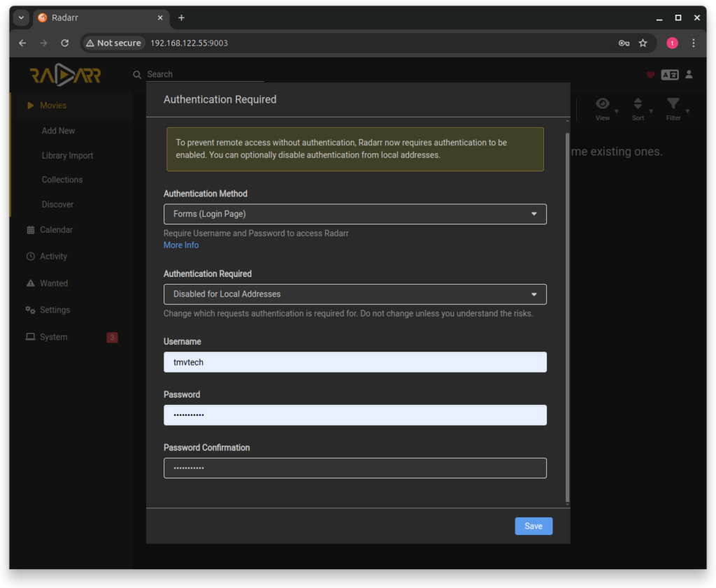The image size is (716, 588).
Task: Open the Sort menu icon
Action: coord(638,104)
